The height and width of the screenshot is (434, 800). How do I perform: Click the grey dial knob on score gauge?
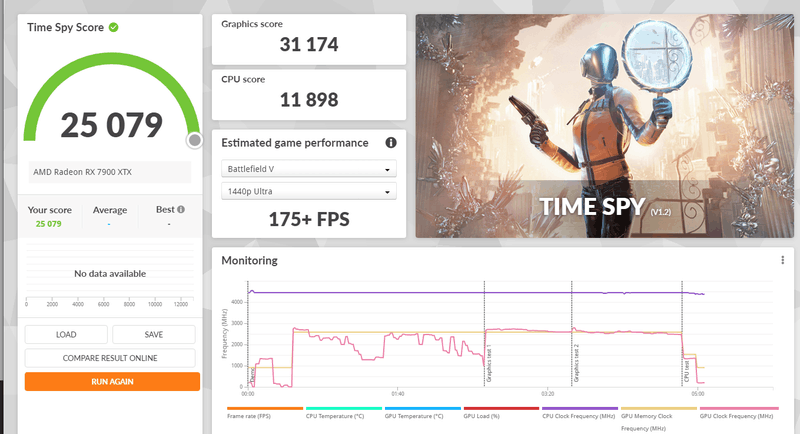click(194, 140)
